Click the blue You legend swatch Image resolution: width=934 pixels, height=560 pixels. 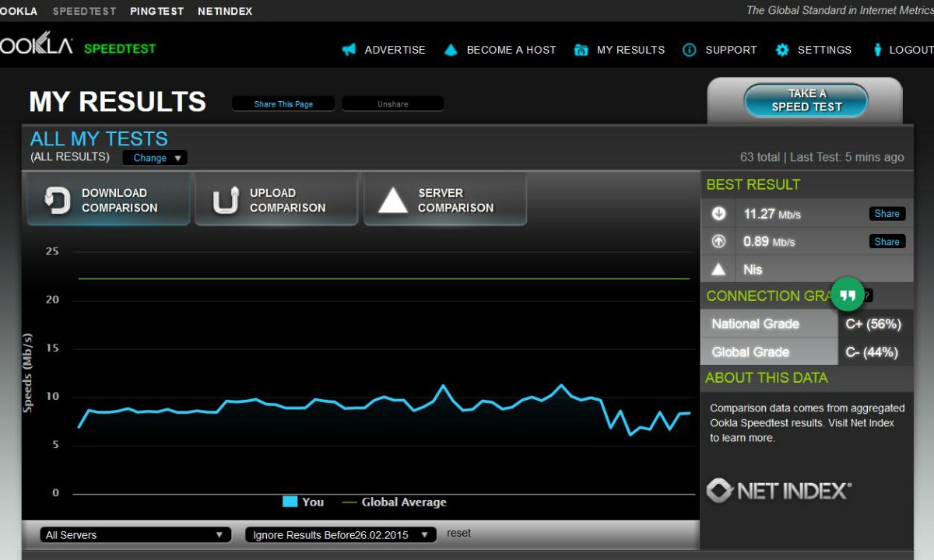(x=290, y=502)
